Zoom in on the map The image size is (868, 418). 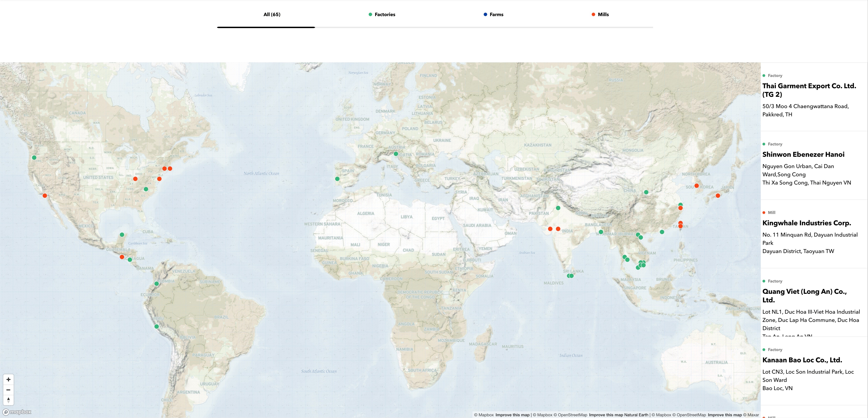pyautogui.click(x=8, y=379)
